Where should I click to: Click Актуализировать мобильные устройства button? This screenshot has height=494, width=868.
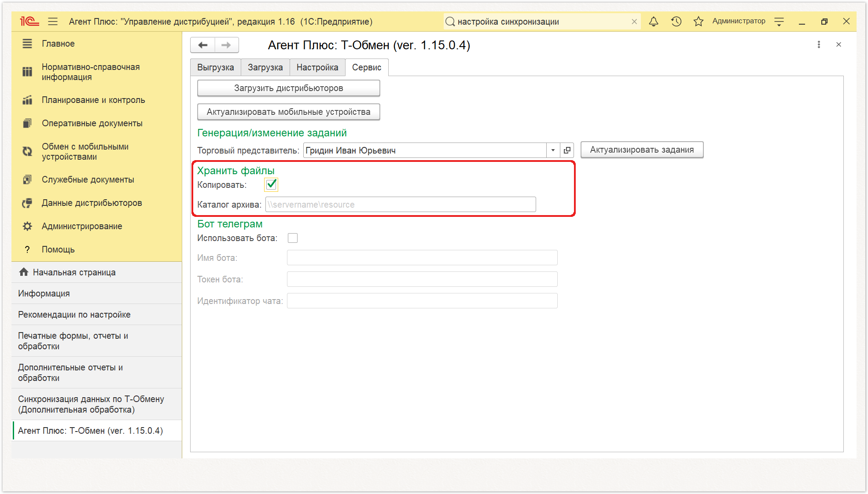(x=289, y=112)
